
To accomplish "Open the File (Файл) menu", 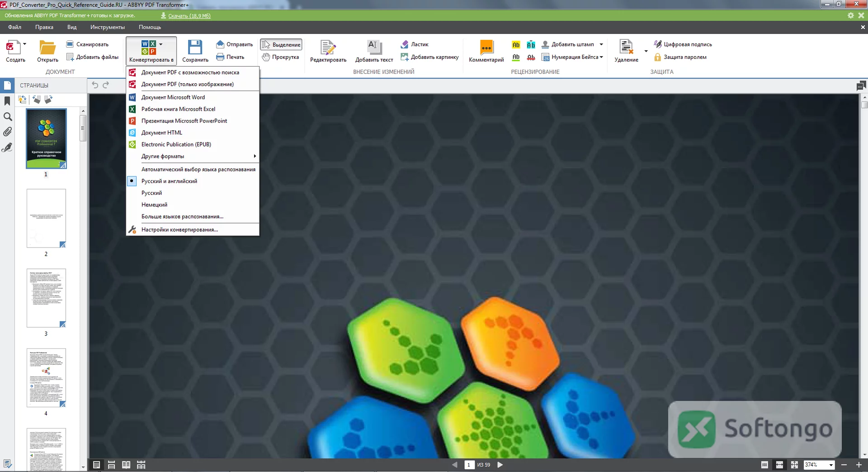I will (14, 27).
